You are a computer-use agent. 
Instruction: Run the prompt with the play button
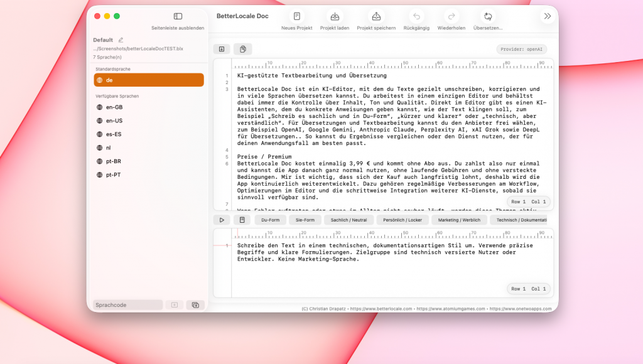(221, 220)
